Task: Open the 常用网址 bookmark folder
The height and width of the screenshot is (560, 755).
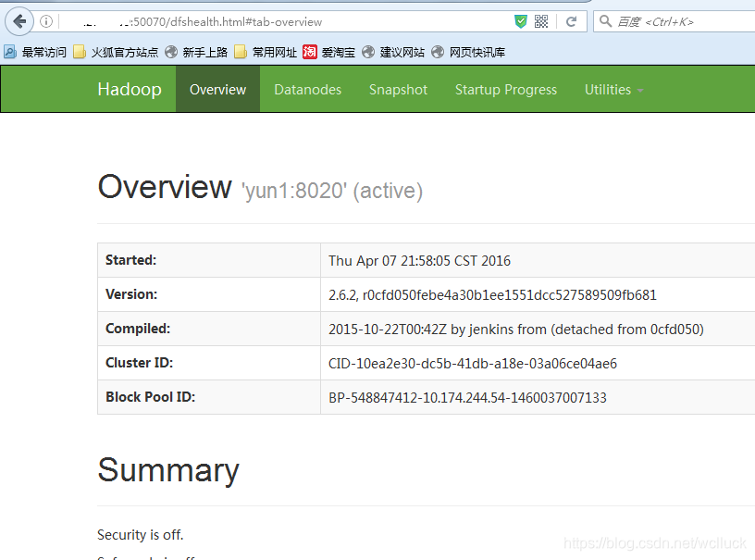Action: (266, 52)
